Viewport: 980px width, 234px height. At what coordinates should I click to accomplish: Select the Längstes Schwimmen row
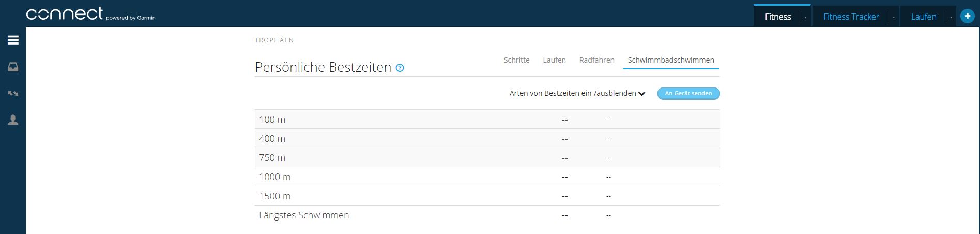tap(487, 215)
